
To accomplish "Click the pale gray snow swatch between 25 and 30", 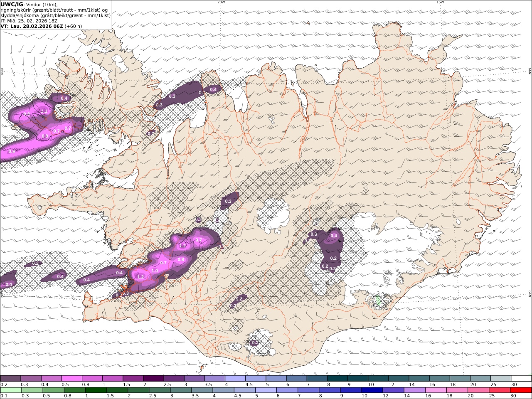I will 501,378.
